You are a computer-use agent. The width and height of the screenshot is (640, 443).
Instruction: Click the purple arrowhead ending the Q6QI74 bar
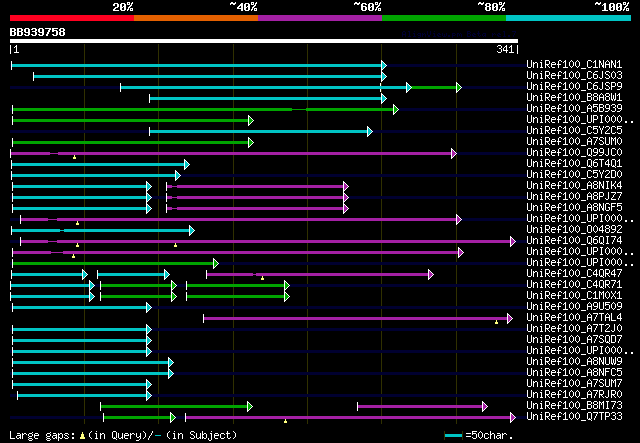pos(513,242)
